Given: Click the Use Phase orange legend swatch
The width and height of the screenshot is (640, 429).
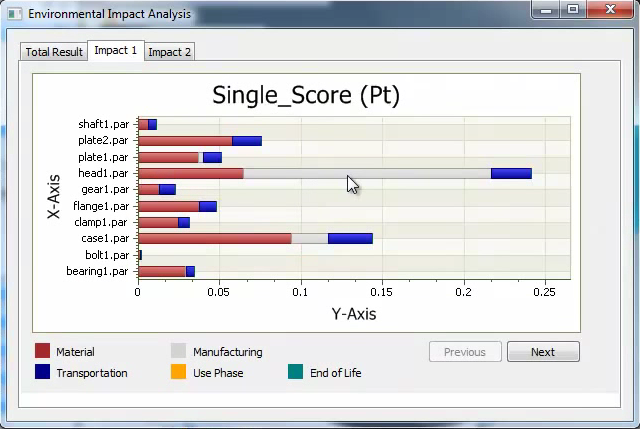Looking at the screenshot, I should pos(179,373).
